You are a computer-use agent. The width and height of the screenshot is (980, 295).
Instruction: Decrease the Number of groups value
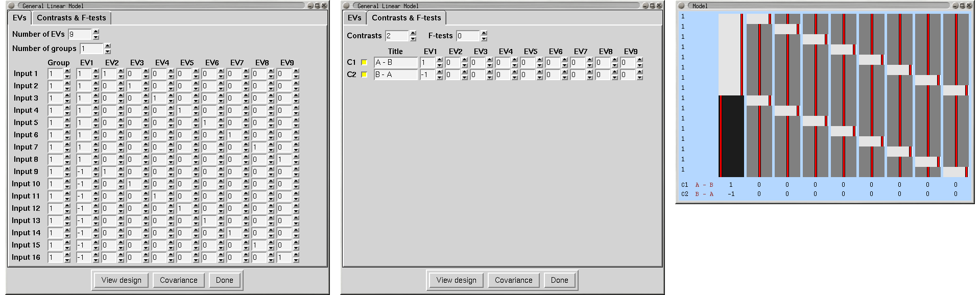tap(108, 51)
